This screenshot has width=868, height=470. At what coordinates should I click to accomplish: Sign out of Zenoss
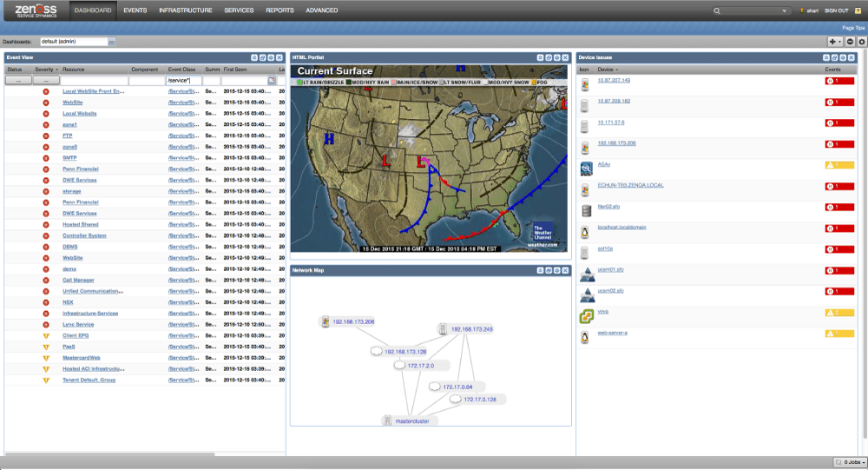[x=836, y=10]
